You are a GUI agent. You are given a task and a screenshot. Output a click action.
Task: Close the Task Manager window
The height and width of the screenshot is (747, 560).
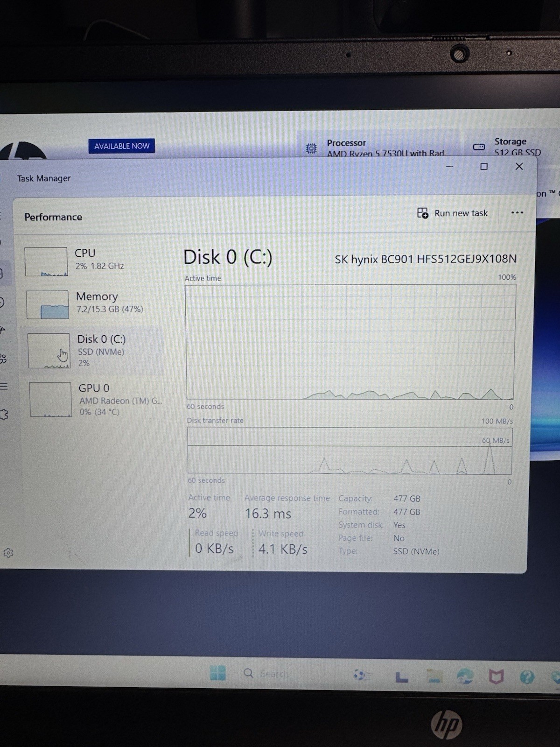pyautogui.click(x=519, y=166)
